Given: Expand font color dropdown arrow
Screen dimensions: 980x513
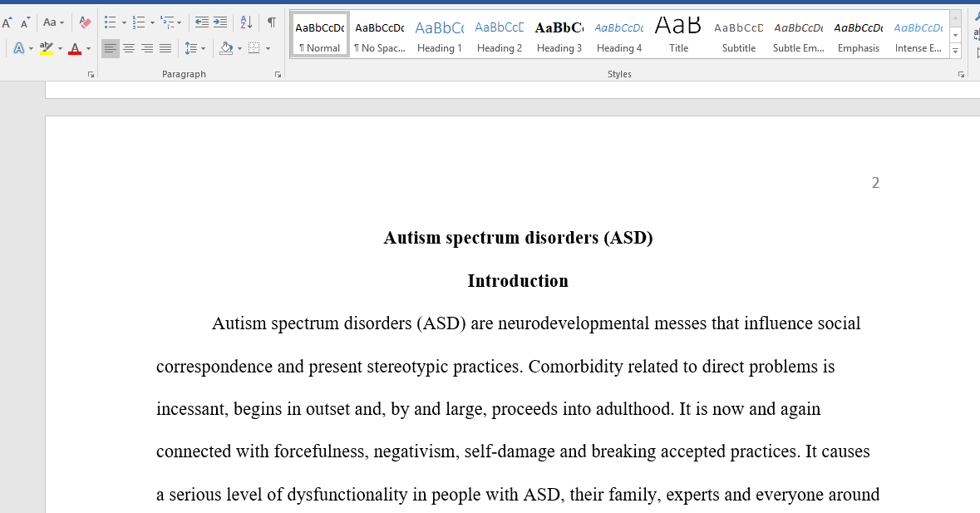Looking at the screenshot, I should [x=88, y=49].
